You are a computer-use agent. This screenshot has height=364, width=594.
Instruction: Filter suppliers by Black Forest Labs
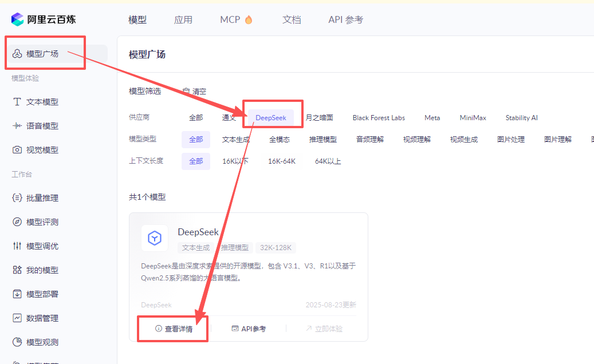point(379,118)
